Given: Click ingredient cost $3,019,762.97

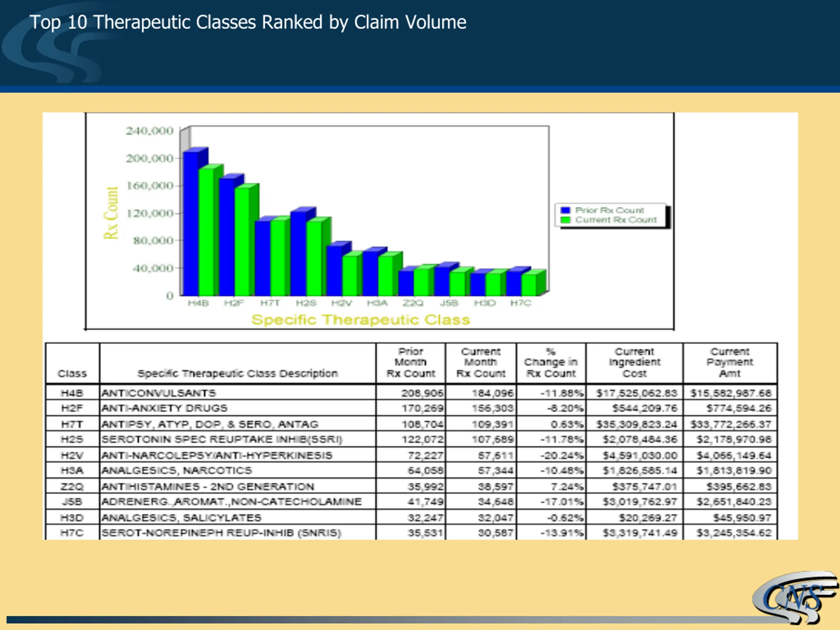Looking at the screenshot, I should tap(640, 502).
